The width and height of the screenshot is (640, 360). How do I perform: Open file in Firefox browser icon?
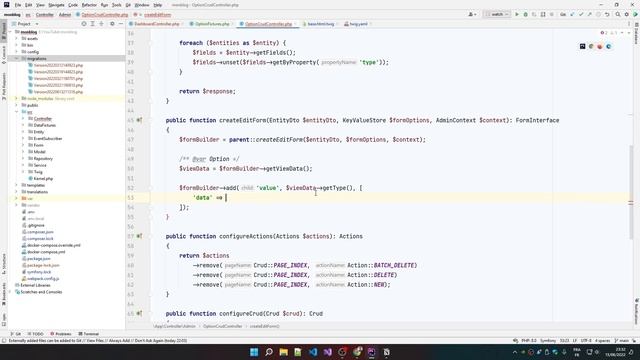coord(600,47)
